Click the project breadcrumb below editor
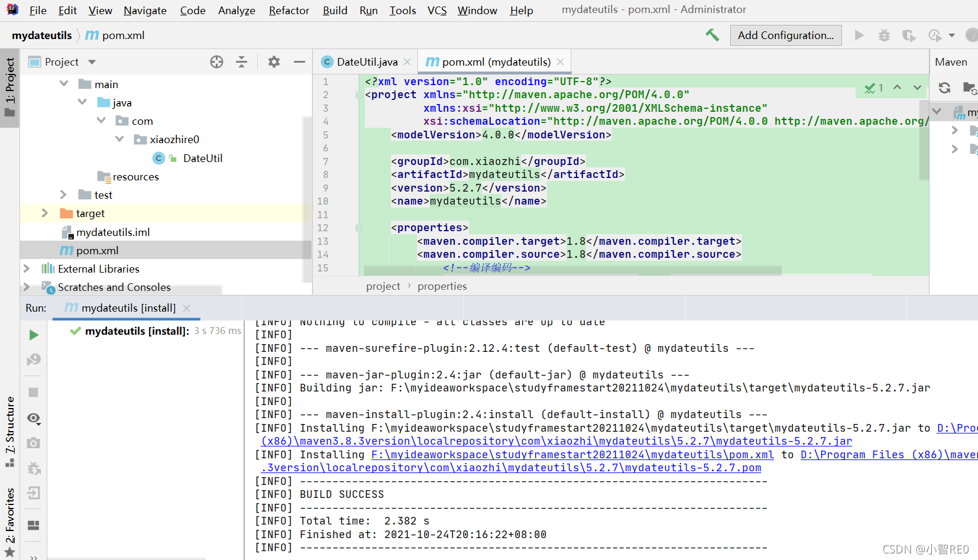The image size is (978, 560). (x=383, y=286)
